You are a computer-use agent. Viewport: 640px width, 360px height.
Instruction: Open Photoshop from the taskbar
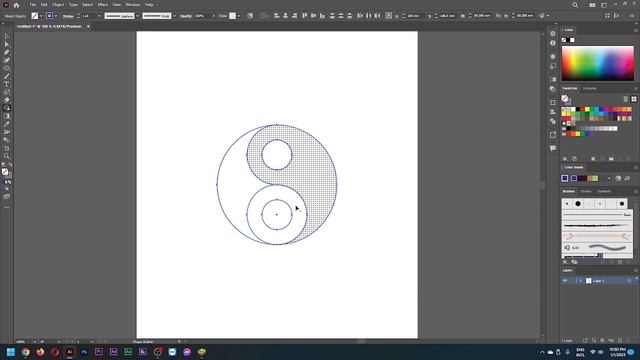(84, 352)
